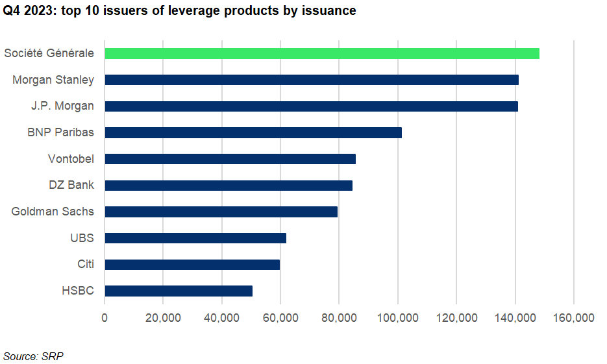Click the Source: SRP caption
Viewport: 607px width, 364px height.
click(x=33, y=356)
